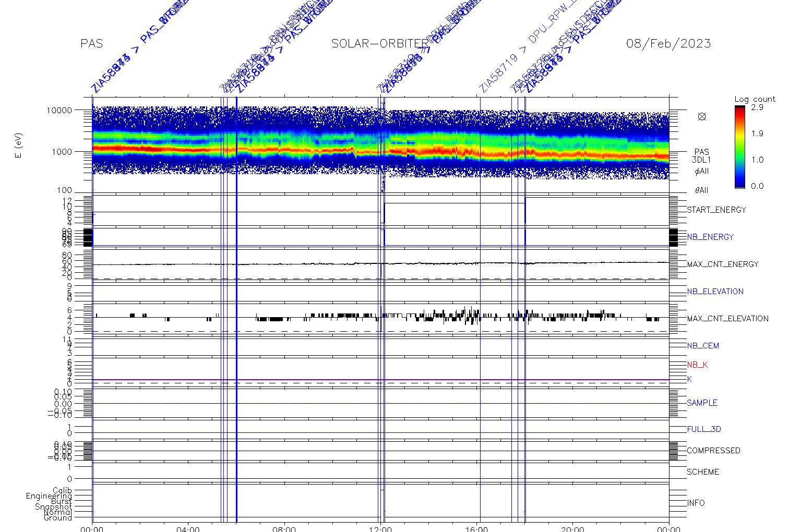Image resolution: width=789 pixels, height=532 pixels.
Task: Select the red NB_K label
Action: 697,365
